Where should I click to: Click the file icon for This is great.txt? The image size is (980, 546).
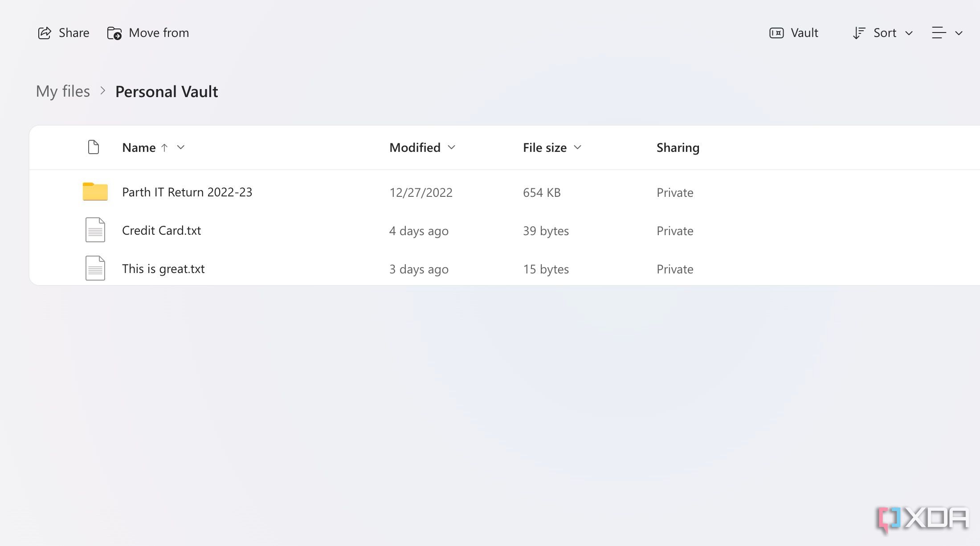(x=94, y=268)
